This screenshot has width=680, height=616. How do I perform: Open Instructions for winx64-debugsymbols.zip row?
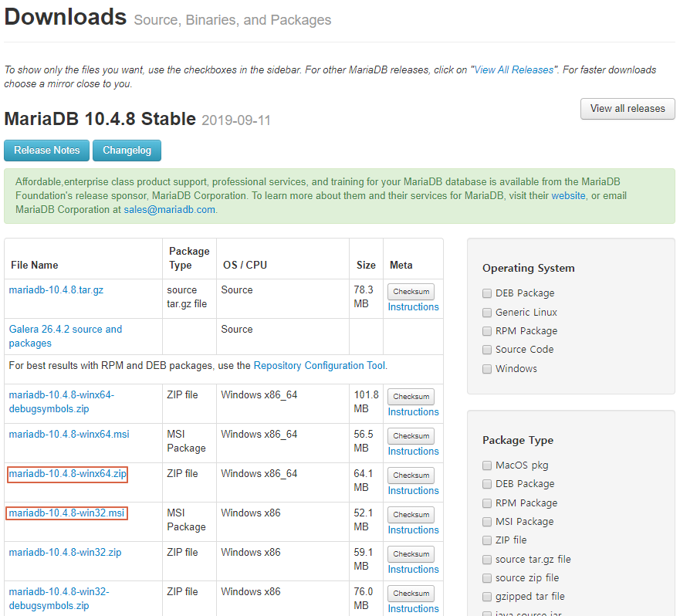click(x=413, y=411)
